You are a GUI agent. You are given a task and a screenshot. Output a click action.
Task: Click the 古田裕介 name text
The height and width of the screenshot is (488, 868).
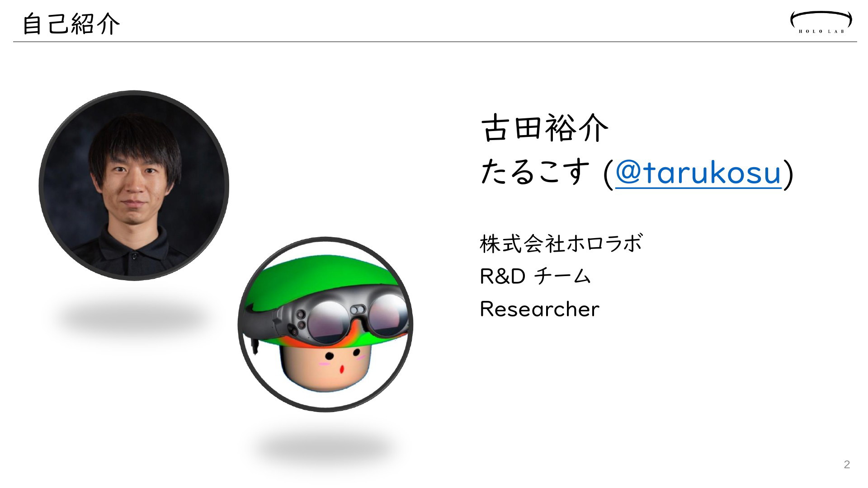544,128
